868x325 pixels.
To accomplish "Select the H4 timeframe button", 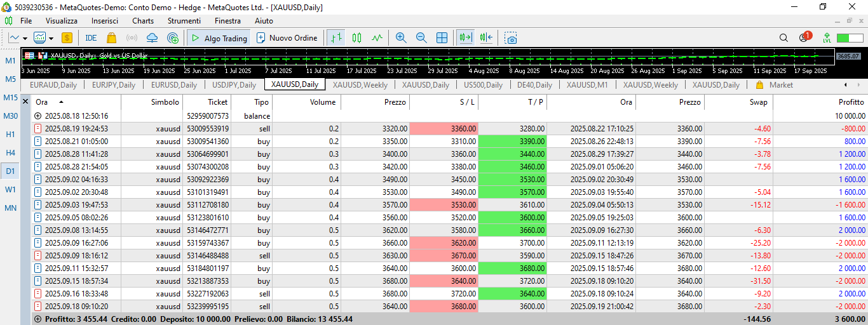I will 11,152.
